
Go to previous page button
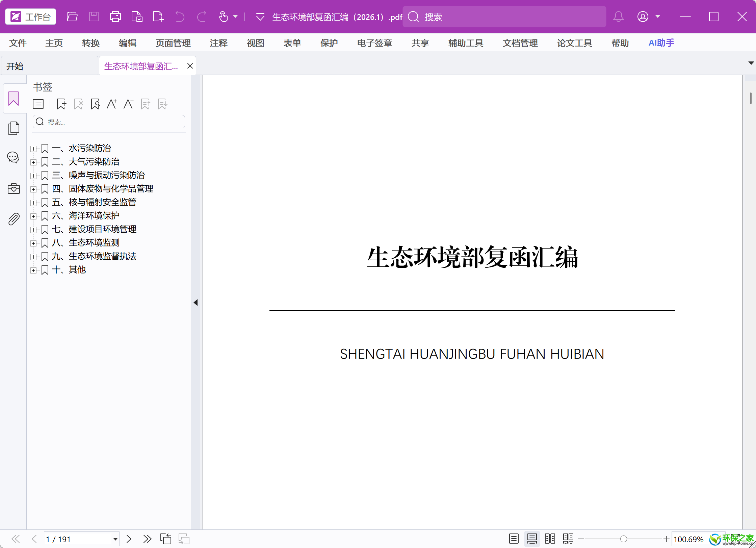click(34, 539)
